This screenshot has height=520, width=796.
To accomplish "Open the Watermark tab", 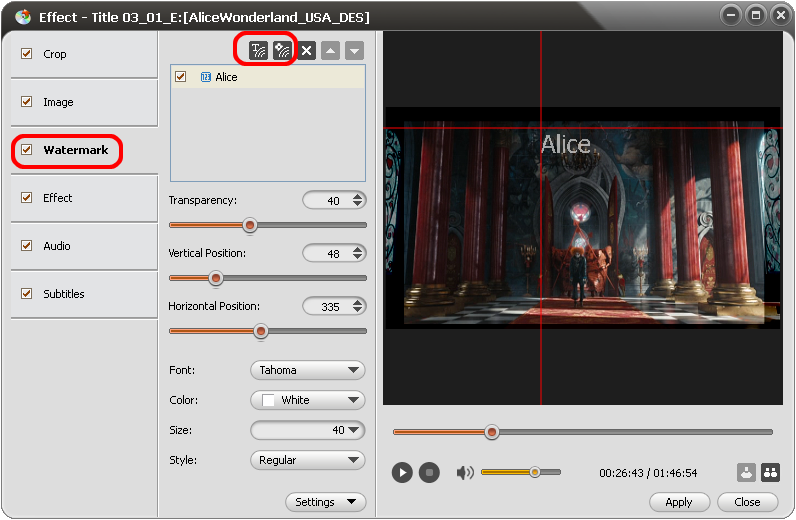I will coord(84,150).
